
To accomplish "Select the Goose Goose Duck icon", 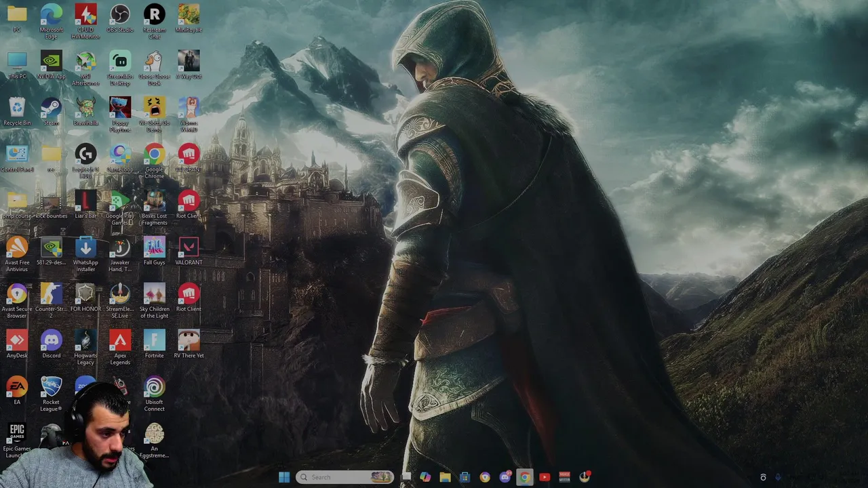I will (x=154, y=68).
